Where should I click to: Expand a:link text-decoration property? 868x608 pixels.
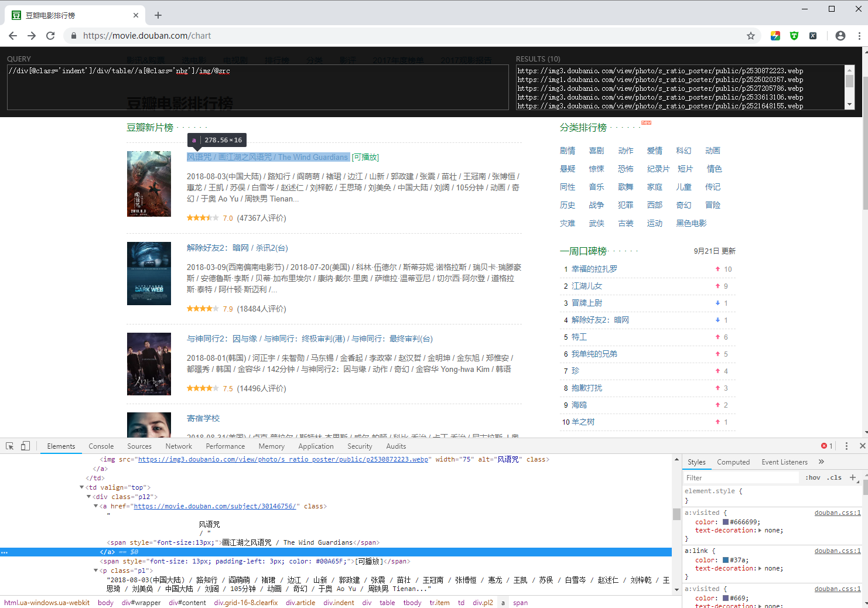tap(760, 569)
